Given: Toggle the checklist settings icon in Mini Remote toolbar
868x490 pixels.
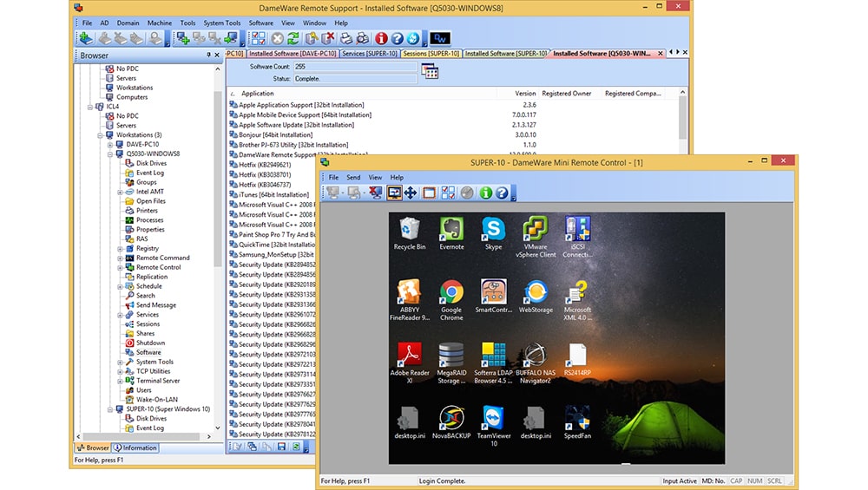Looking at the screenshot, I should (x=448, y=193).
